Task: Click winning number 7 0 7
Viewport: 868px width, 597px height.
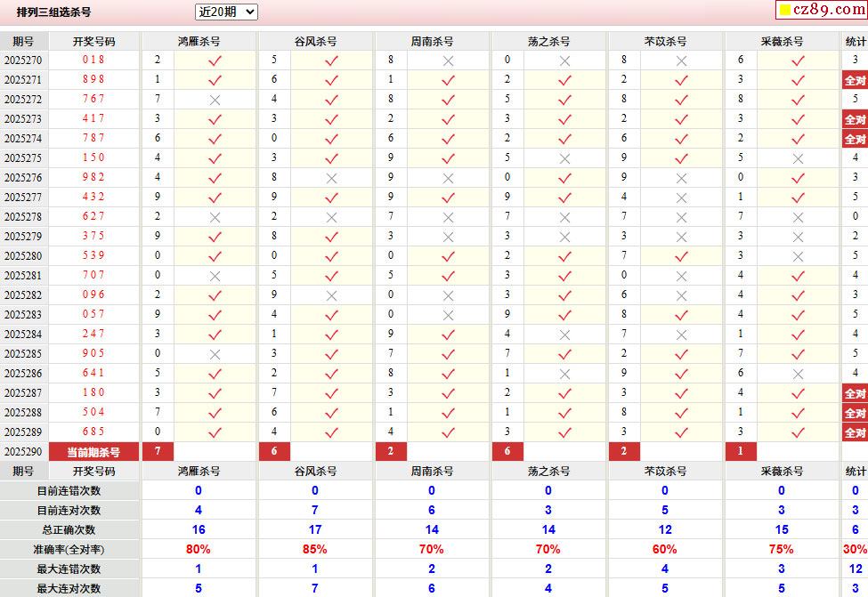Action: (x=93, y=275)
